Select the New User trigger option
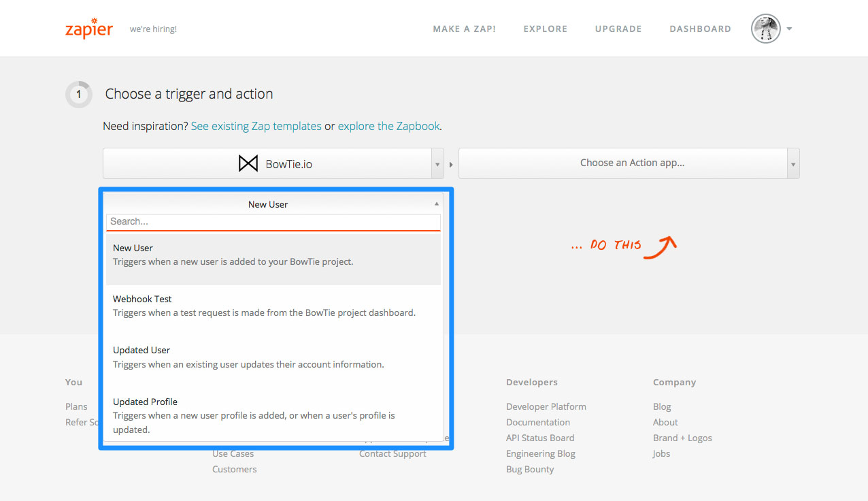 (273, 259)
